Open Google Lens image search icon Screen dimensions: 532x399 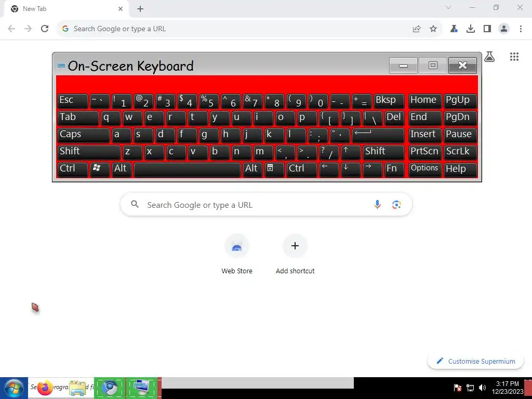pos(396,205)
